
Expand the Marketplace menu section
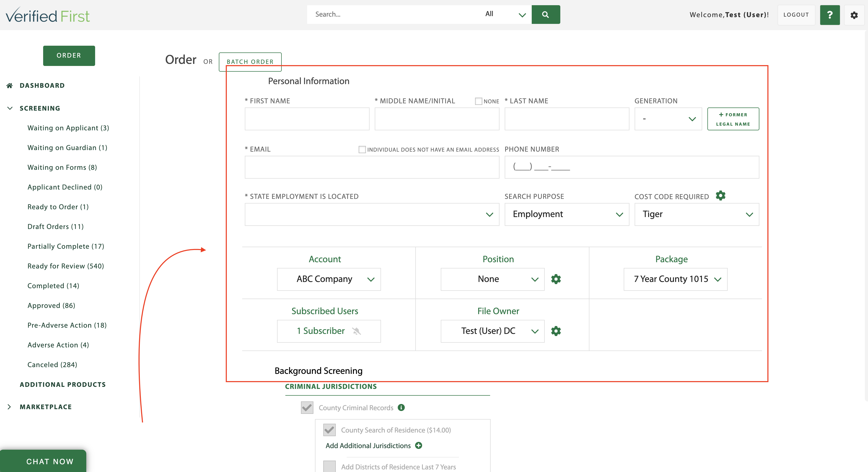9,407
